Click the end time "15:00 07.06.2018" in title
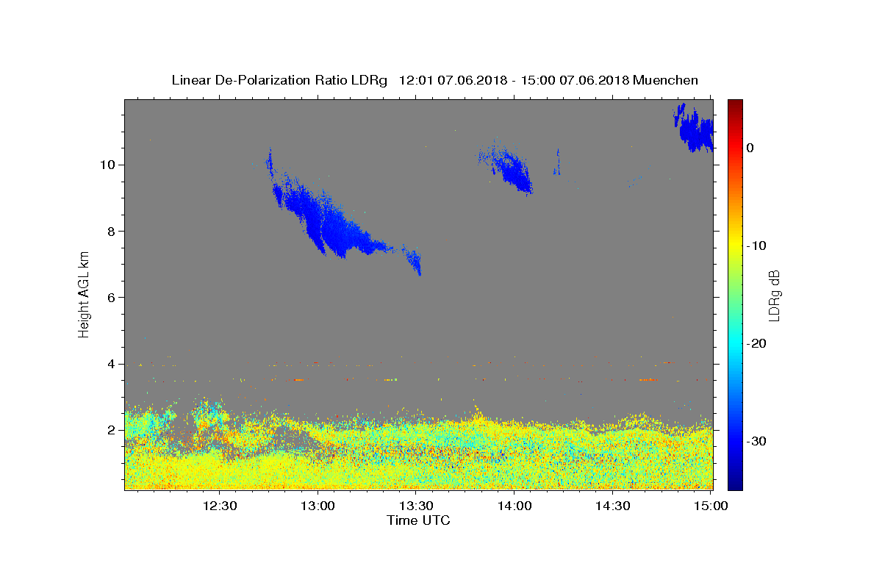882x588 pixels. pos(575,80)
